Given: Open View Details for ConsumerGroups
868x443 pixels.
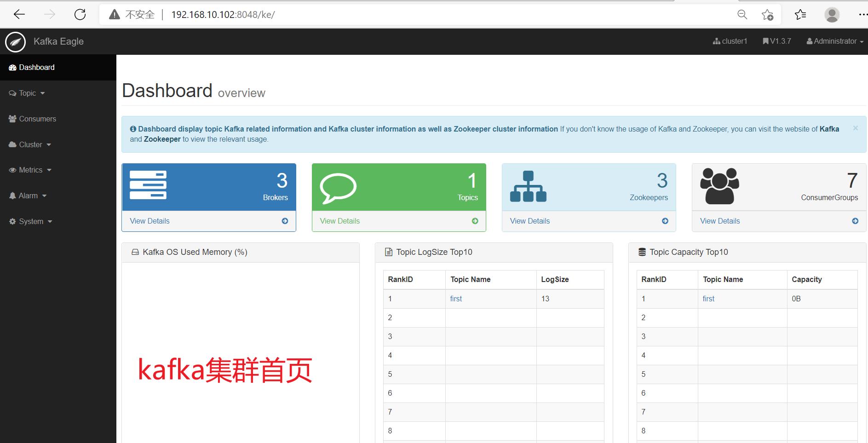Looking at the screenshot, I should tap(720, 221).
